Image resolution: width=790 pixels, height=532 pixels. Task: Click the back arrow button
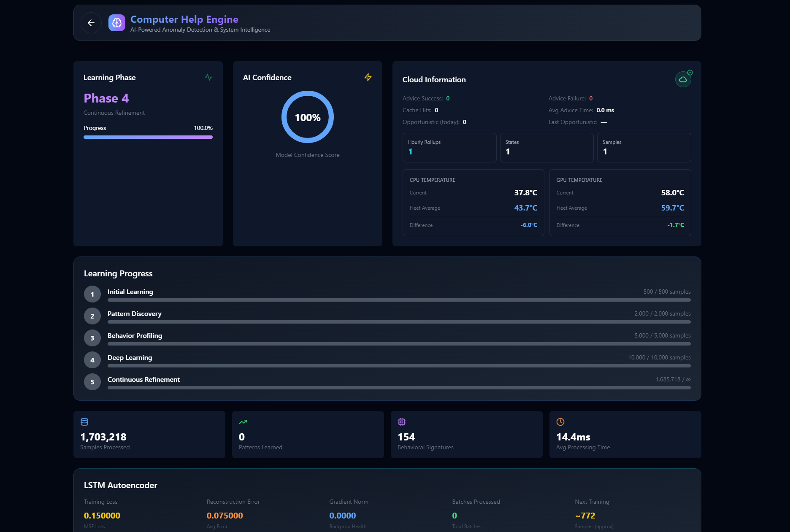(91, 23)
